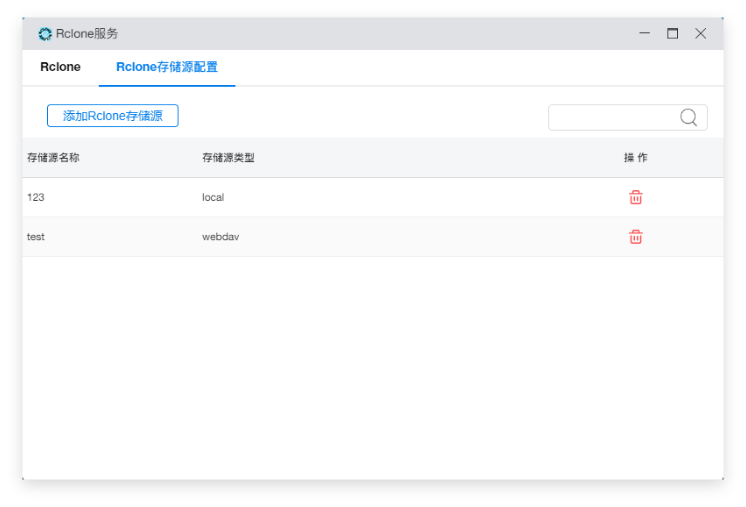Maximize the Rclone服务 window
This screenshot has width=746, height=507.
point(672,33)
